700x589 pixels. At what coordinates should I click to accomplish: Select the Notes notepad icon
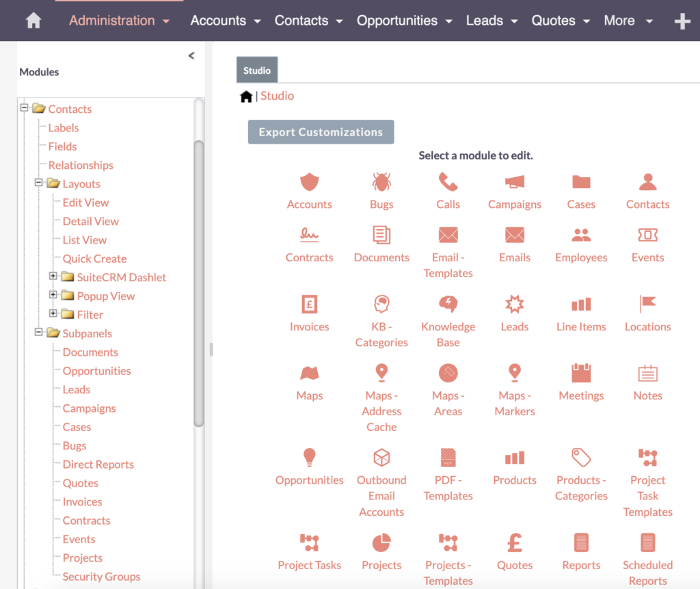coord(648,373)
